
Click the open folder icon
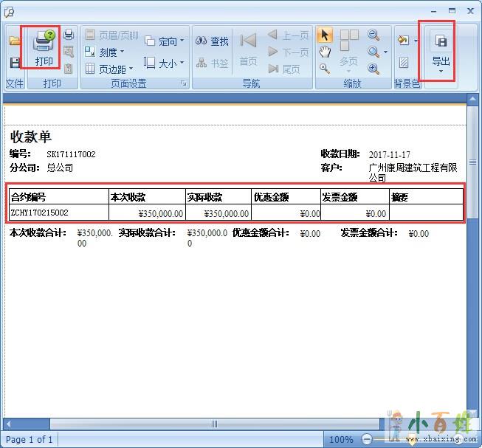(x=15, y=41)
